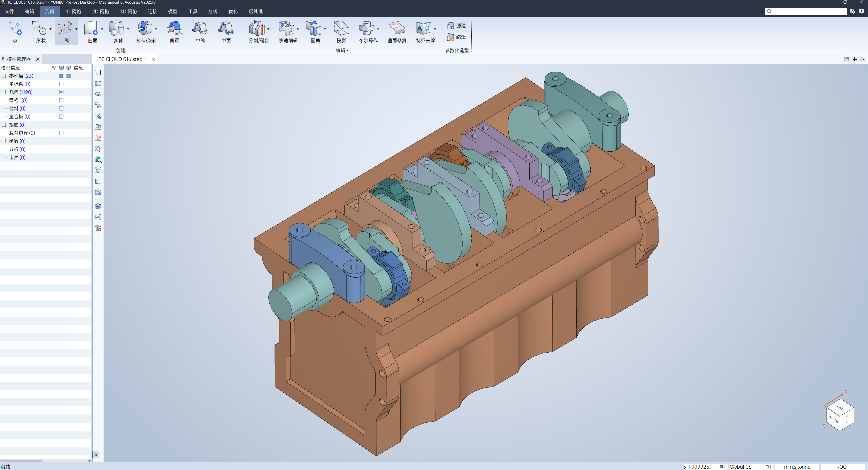
Task: Click the 编辑 parametric modeling button
Action: (x=456, y=37)
